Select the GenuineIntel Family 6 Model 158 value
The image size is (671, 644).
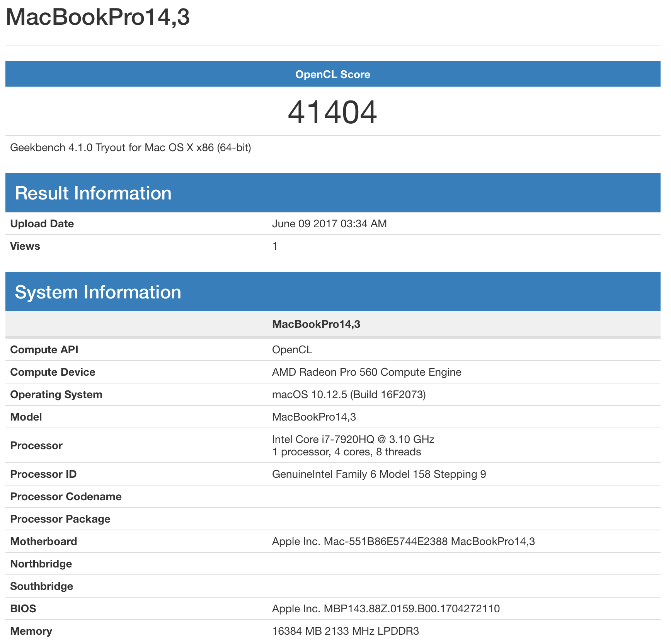click(x=379, y=474)
